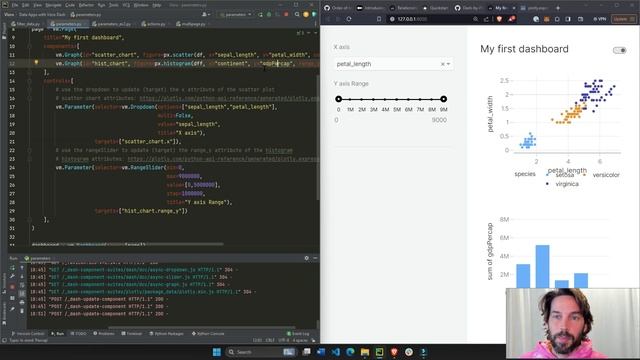
Task: Click the yellow lightbulb on line 12
Action: [36, 62]
